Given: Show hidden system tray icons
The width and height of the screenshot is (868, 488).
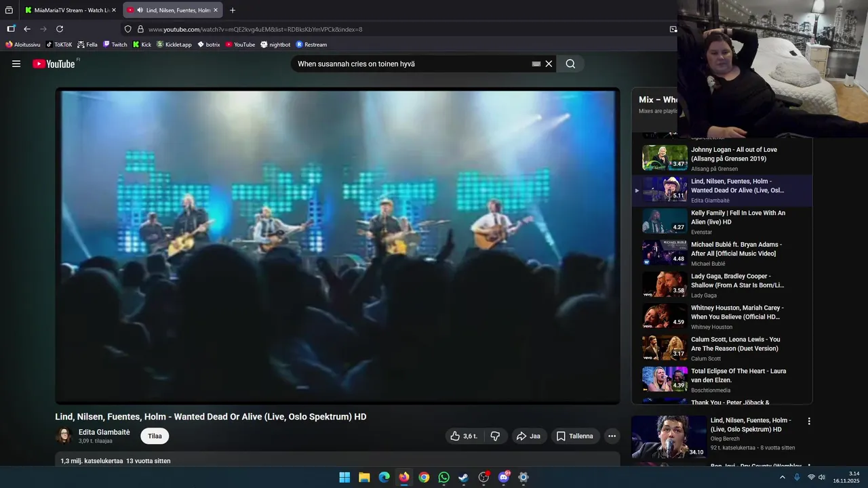Looking at the screenshot, I should click(782, 477).
